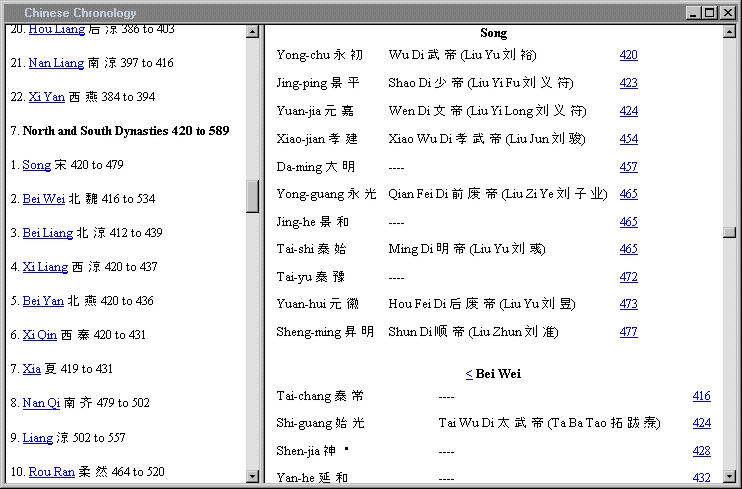Click 'Shao Di' emperor entry (Liu Yi Fu)
This screenshot has width=742, height=489.
tap(481, 83)
